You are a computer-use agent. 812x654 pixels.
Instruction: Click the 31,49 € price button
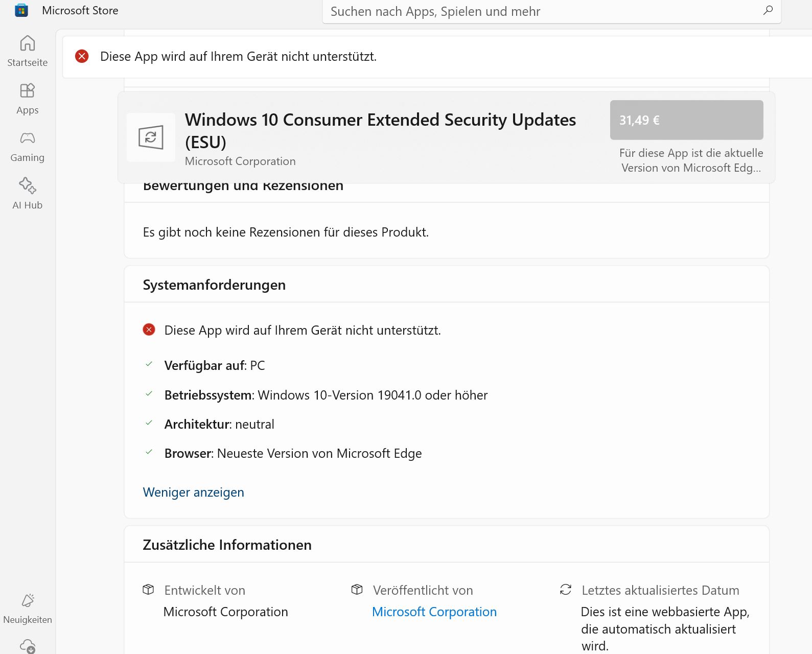point(686,120)
